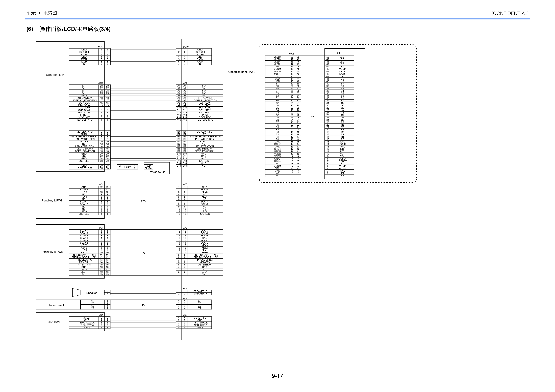Viewport: 555px width, 392px height.
Task: Click the UPDN signal on YC9
Action: (x=277, y=152)
